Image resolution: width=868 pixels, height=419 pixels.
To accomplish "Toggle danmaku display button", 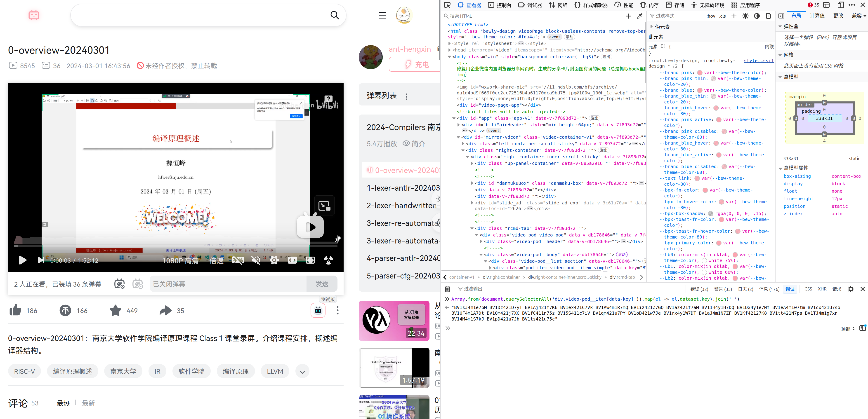I will click(x=120, y=284).
